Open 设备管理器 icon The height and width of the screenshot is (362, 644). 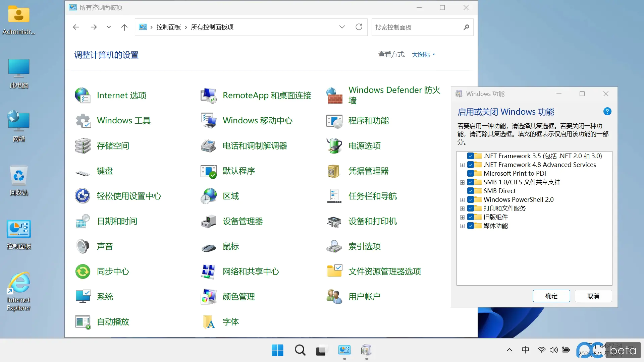pos(208,221)
